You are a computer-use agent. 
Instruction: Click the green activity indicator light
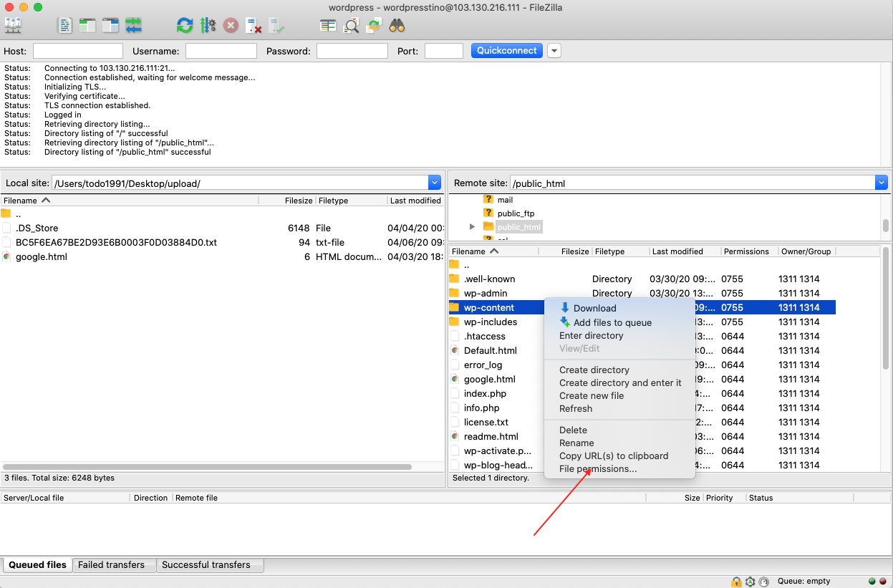[x=872, y=582]
